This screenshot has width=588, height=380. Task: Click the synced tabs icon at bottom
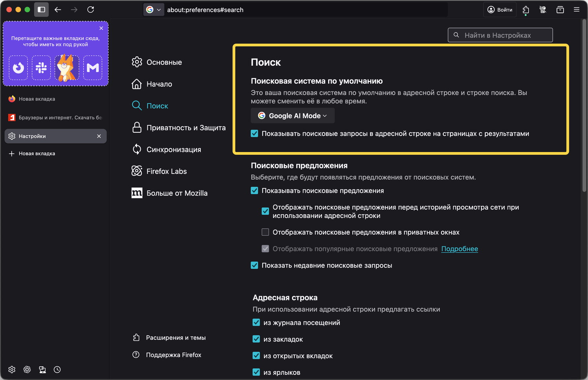(x=42, y=369)
